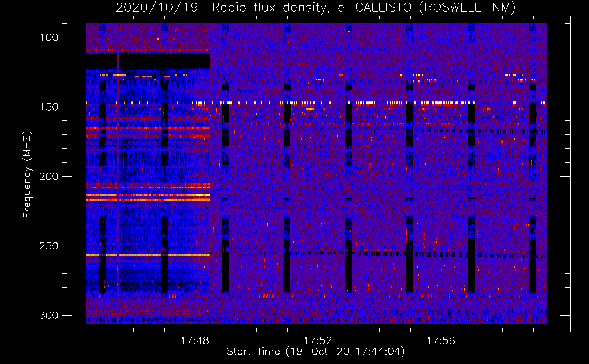Click the "Frequency (MHZ)" axis label
Image resolution: width=589 pixels, height=364 pixels.
pos(27,174)
